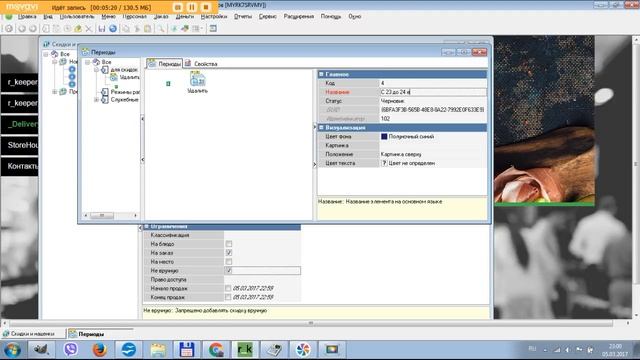
Task: Toggle the На заказ checkbox
Action: pyautogui.click(x=229, y=253)
